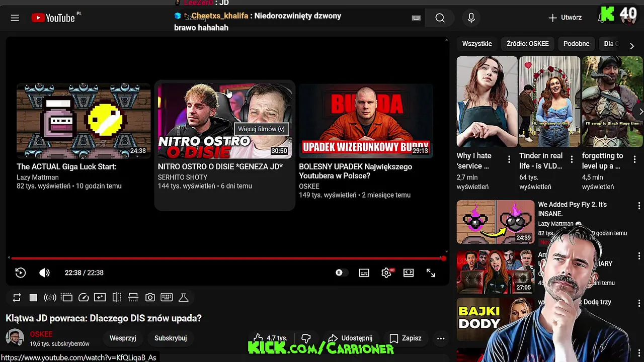Screen dimensions: 644x362
Task: Start voice search with the microphone
Action: [471, 18]
